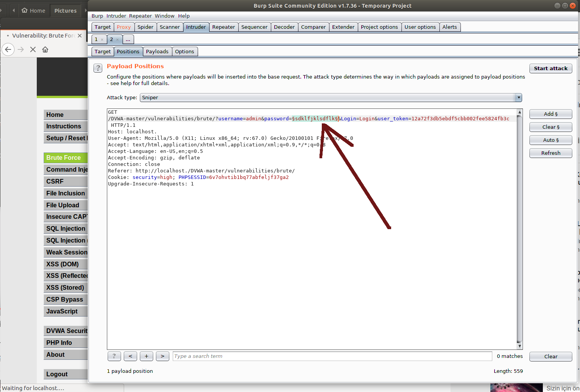Viewport: 580px width, 392px height.
Task: Open DVWA About page
Action: (66, 355)
